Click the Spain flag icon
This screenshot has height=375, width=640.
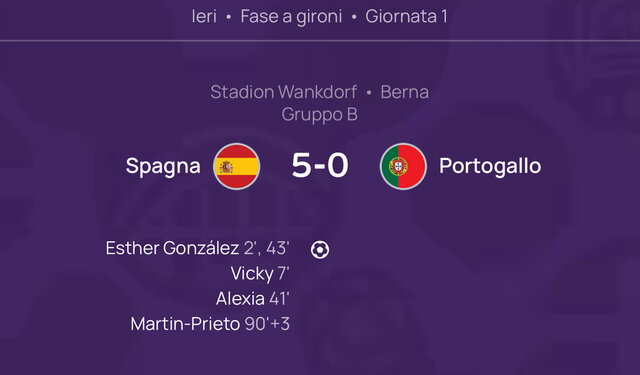point(237,166)
